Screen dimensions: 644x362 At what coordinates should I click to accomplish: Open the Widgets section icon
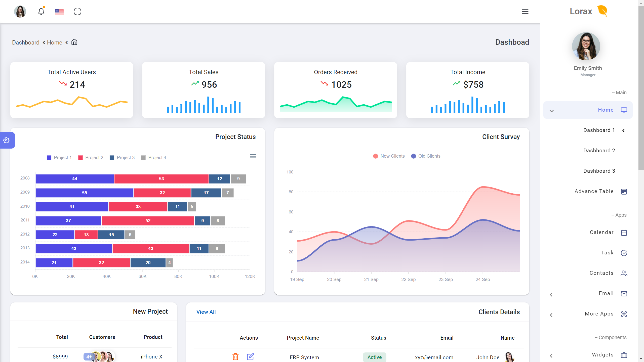click(625, 355)
